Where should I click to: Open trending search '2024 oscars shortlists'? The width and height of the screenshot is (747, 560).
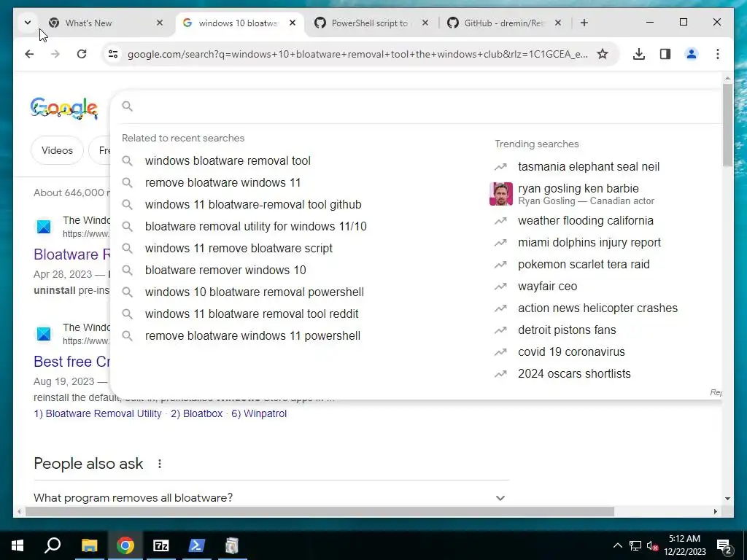574,374
